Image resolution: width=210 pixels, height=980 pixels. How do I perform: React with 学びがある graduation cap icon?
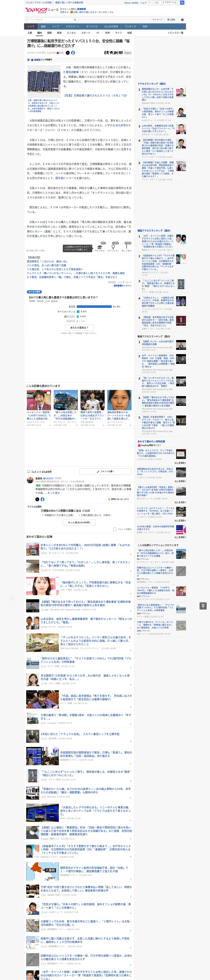click(100, 247)
